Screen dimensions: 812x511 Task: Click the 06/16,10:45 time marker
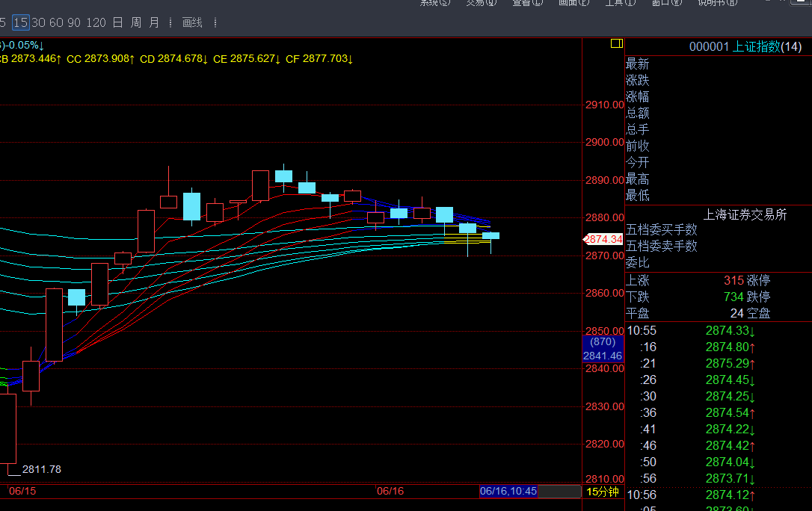pyautogui.click(x=508, y=492)
